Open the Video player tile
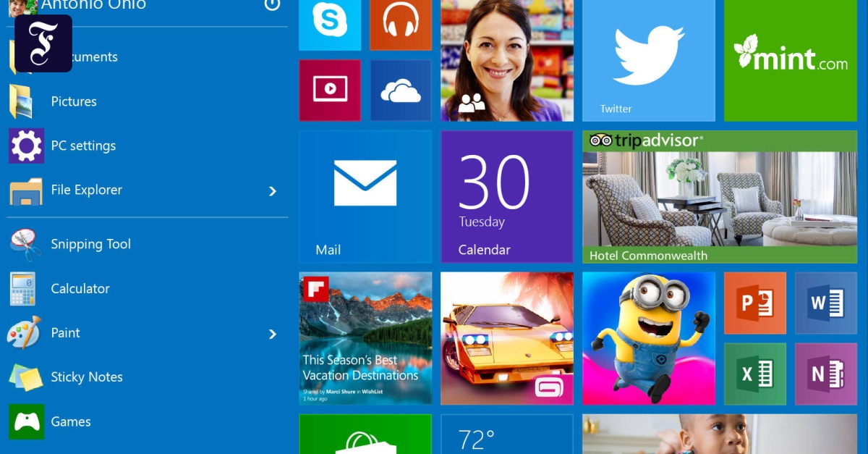 pos(330,90)
